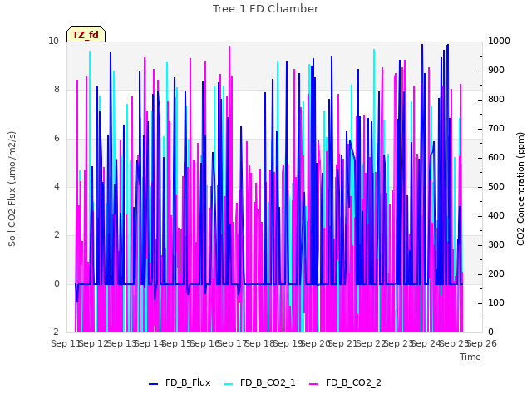
Task: Click the TZ_fd label badge
Action: point(86,34)
